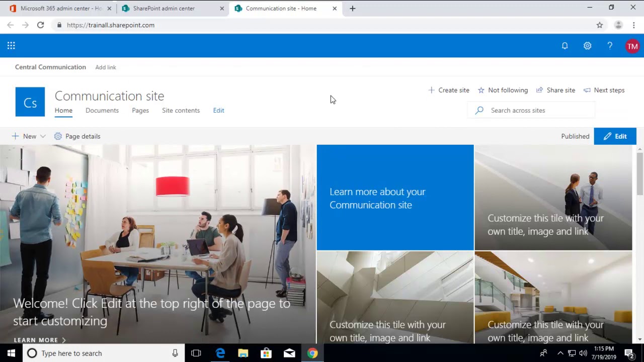
Task: Open the notifications bell
Action: tap(565, 46)
